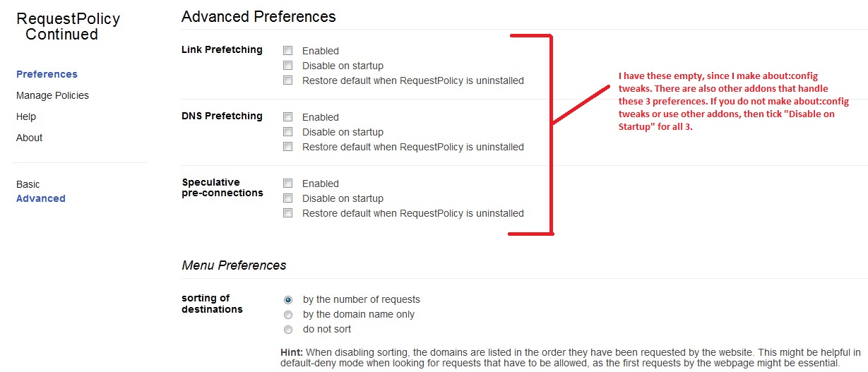Open the About page link
868x372 pixels.
click(x=30, y=138)
